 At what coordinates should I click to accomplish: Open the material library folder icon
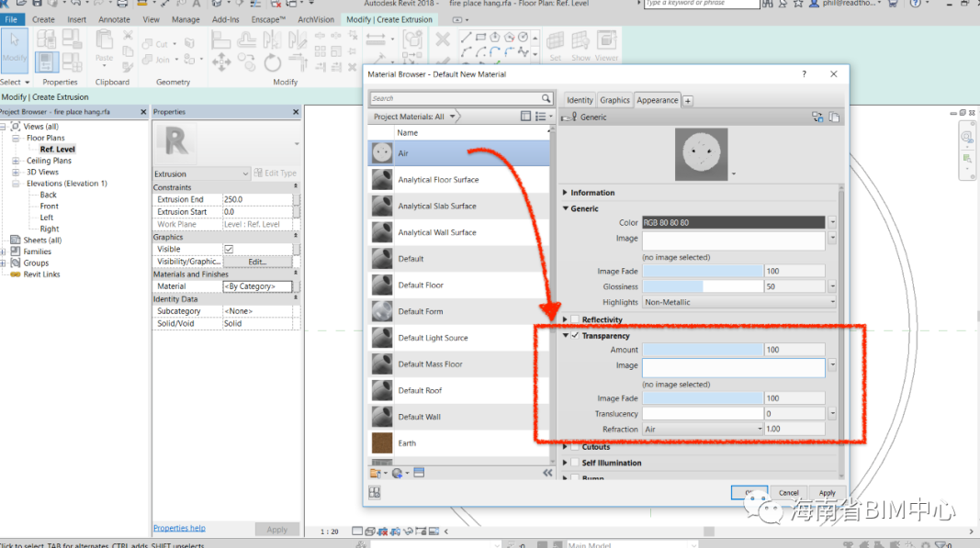click(376, 473)
